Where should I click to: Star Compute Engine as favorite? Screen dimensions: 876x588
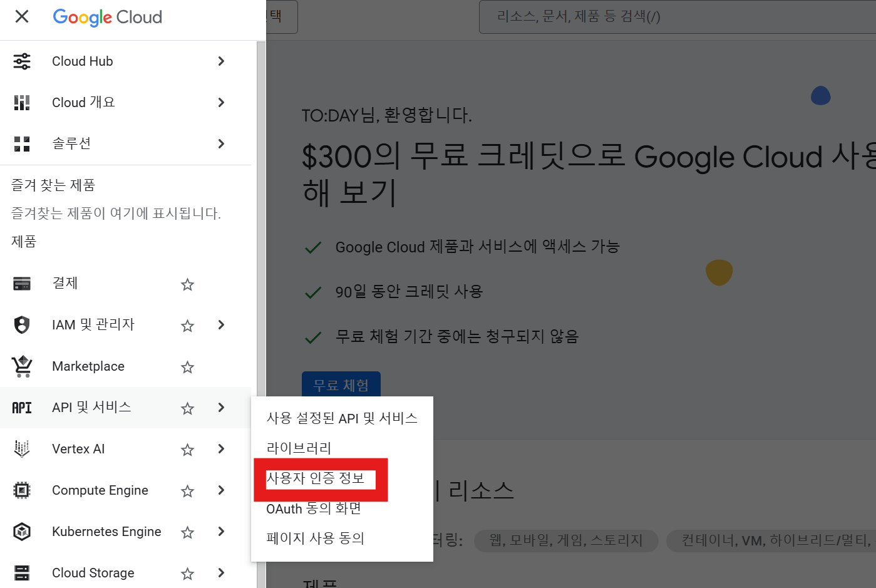pyautogui.click(x=187, y=491)
